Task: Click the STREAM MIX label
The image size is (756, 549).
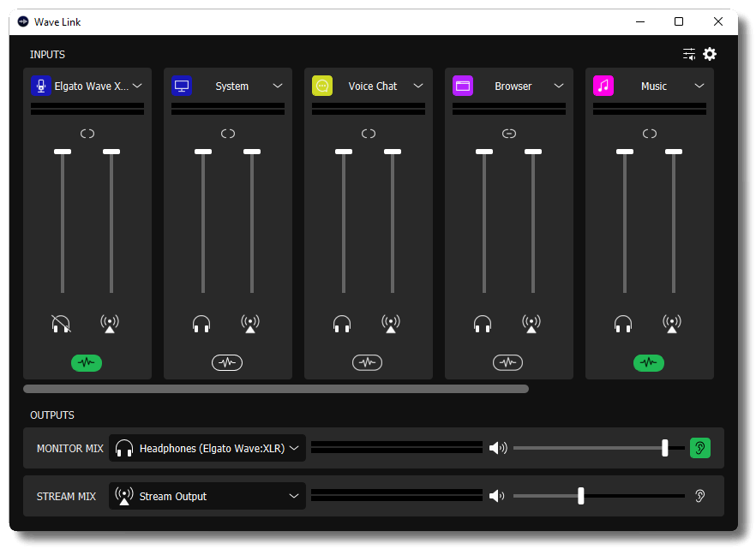Action: coord(66,496)
